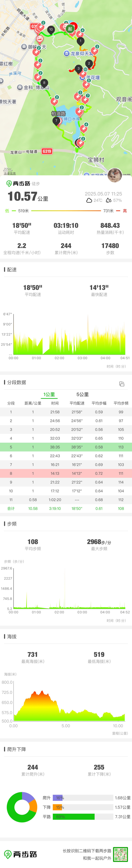Tap the 1.68公里 爬升 distance

click(x=123, y=798)
